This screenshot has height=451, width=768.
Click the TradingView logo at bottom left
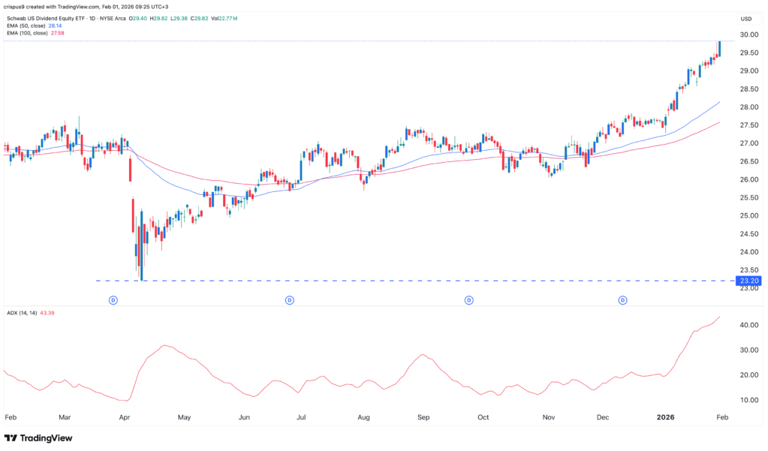pyautogui.click(x=38, y=438)
